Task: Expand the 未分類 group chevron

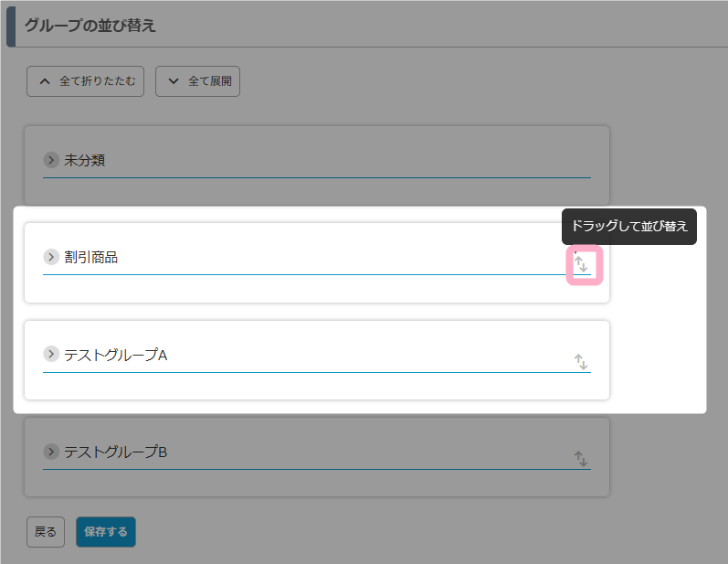Action: coord(51,160)
